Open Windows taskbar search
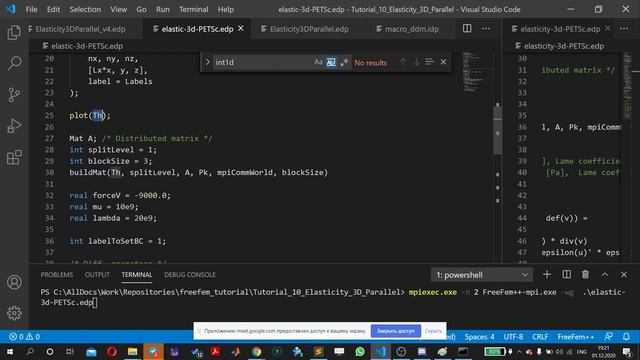640x360 pixels. point(30,351)
